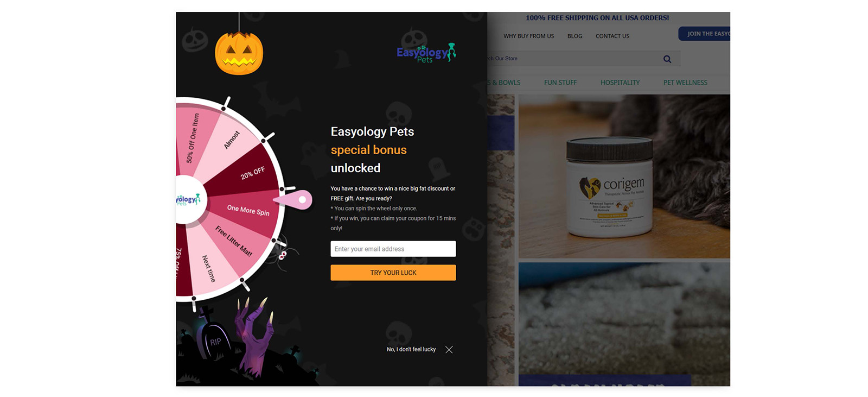Click the Easyology Pets logo in the popup
Viewport: 868px width, 397px height.
click(426, 53)
